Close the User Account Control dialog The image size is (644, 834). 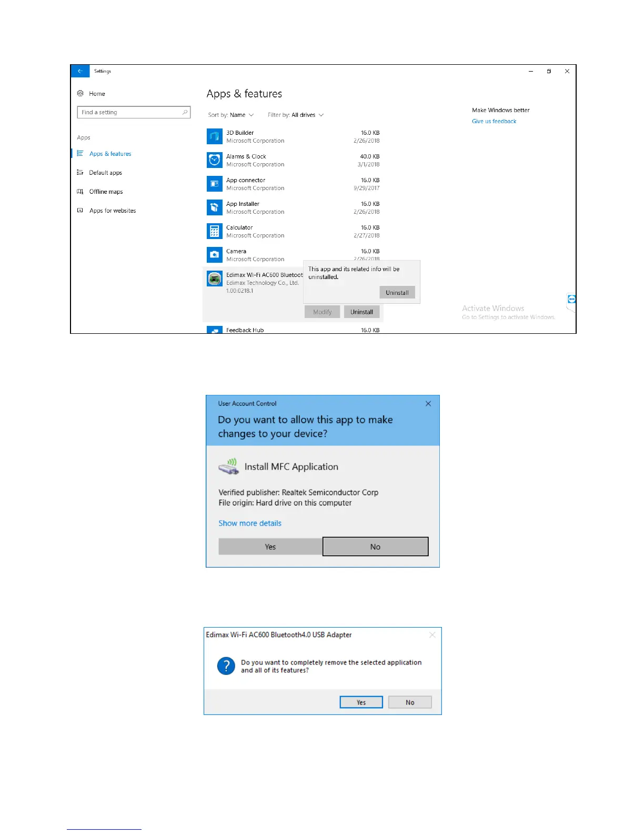pos(428,403)
